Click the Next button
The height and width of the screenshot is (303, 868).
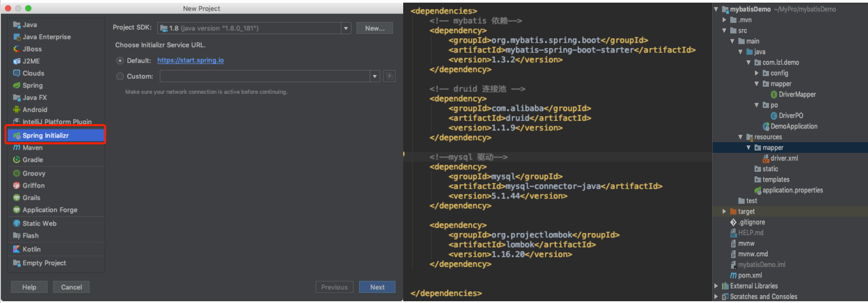377,287
